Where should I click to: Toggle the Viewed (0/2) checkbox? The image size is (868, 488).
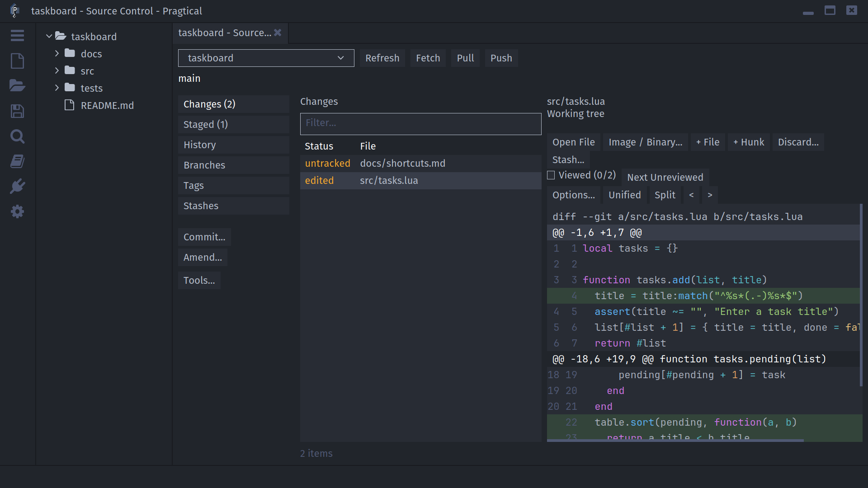[x=551, y=175]
